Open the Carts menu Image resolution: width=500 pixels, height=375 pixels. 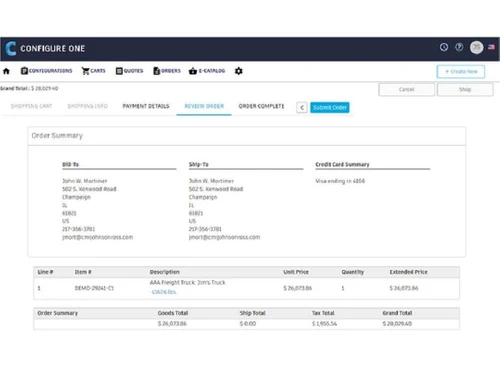click(94, 71)
